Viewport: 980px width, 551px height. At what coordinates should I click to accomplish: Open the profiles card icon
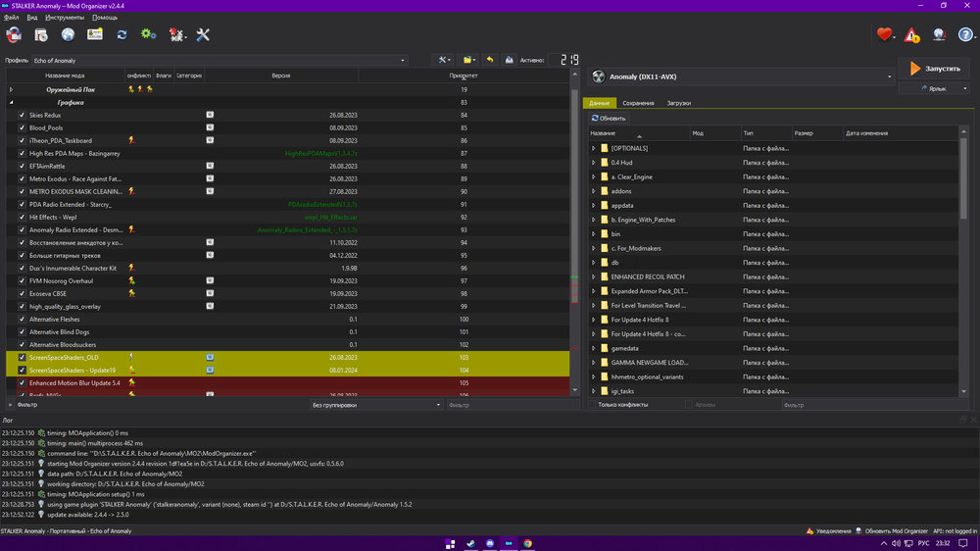click(x=95, y=35)
